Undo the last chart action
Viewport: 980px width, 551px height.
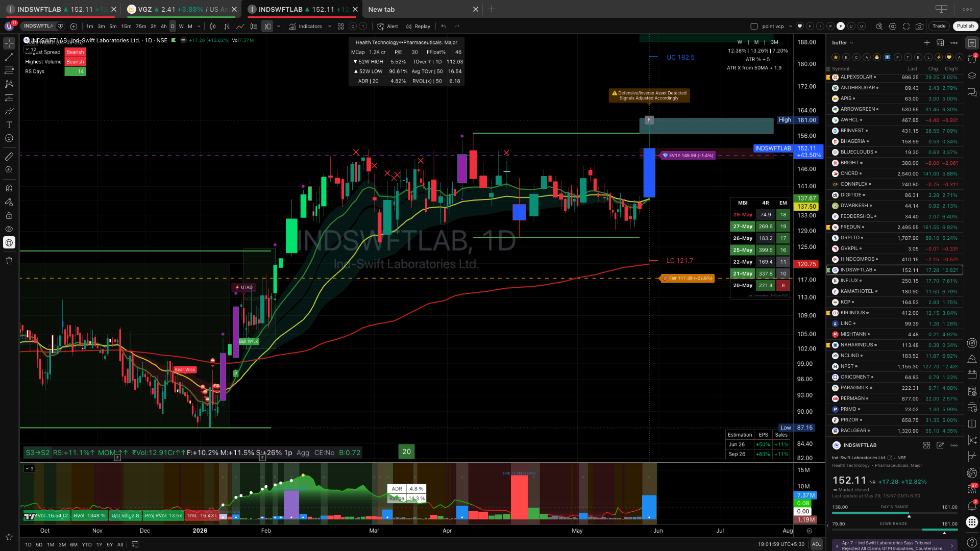click(x=444, y=27)
